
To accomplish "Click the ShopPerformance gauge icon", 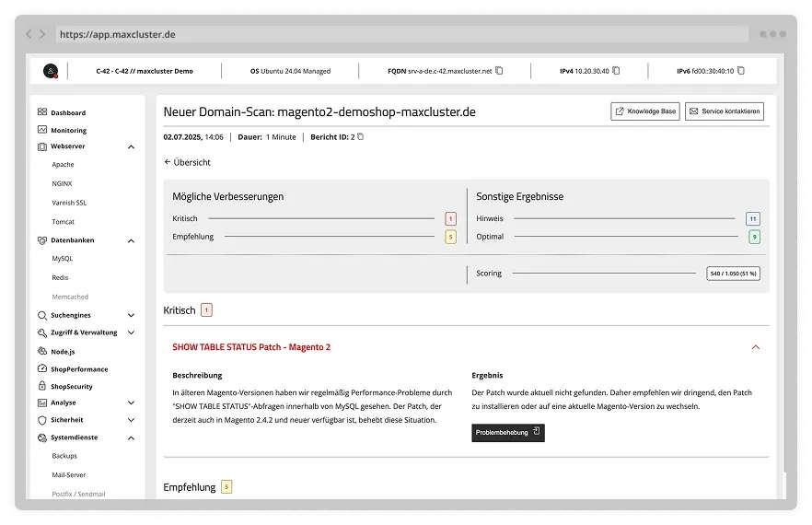I will click(42, 368).
